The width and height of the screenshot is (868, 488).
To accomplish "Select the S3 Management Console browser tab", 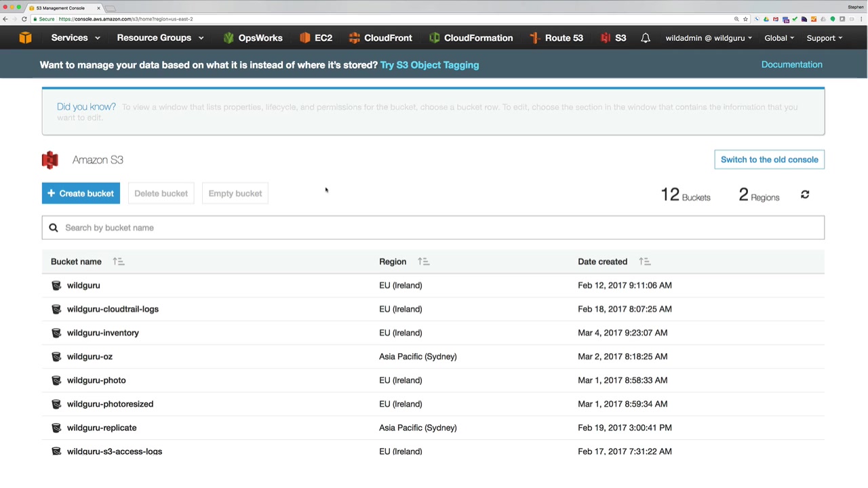I will coord(64,8).
